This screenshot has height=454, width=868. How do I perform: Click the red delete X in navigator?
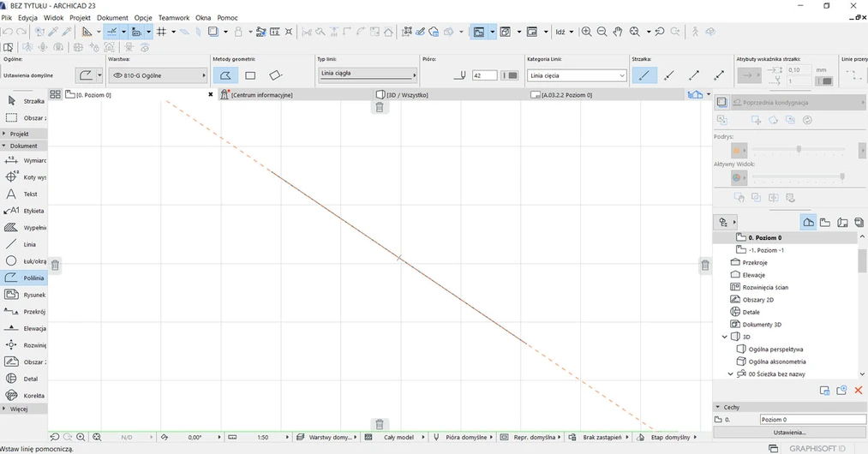pyautogui.click(x=859, y=391)
